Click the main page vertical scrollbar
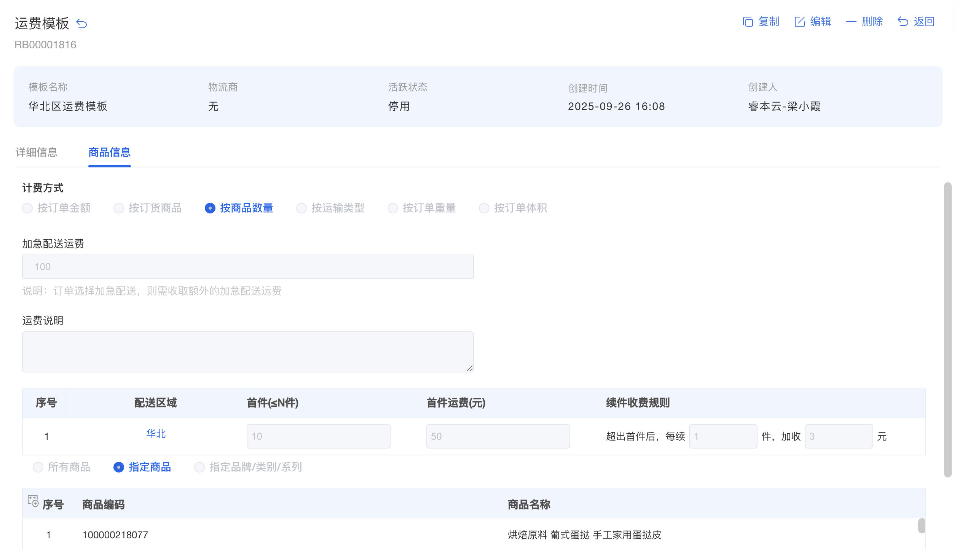The image size is (957, 560). click(x=947, y=329)
